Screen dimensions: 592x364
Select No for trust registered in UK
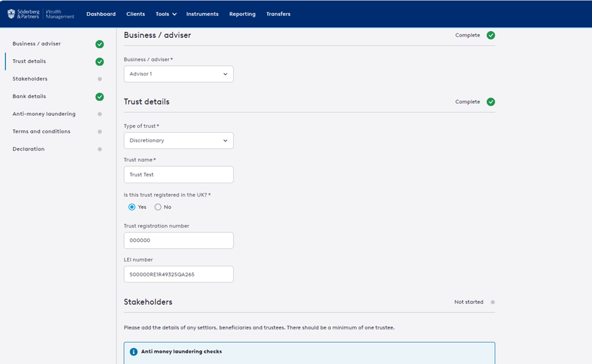158,207
